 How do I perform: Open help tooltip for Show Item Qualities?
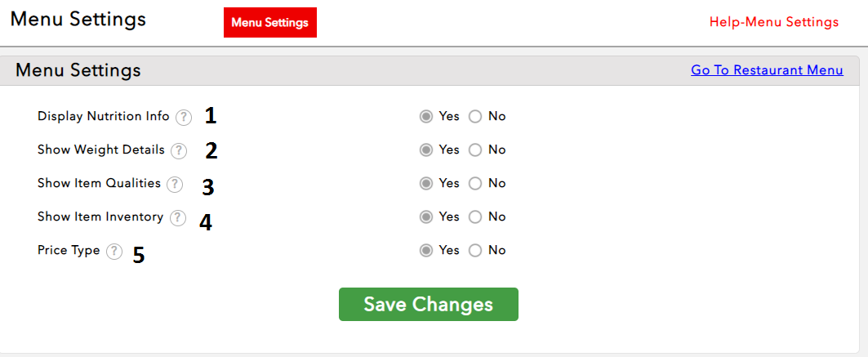pos(175,185)
